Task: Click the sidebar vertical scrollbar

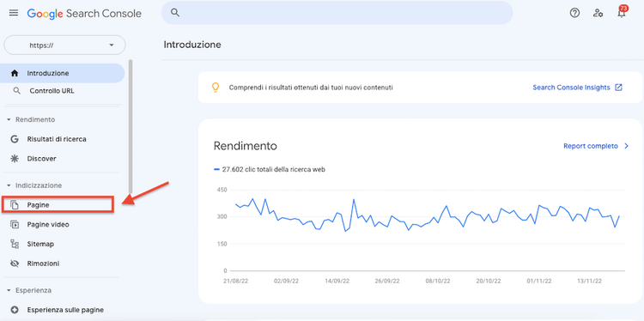Action: [131, 126]
